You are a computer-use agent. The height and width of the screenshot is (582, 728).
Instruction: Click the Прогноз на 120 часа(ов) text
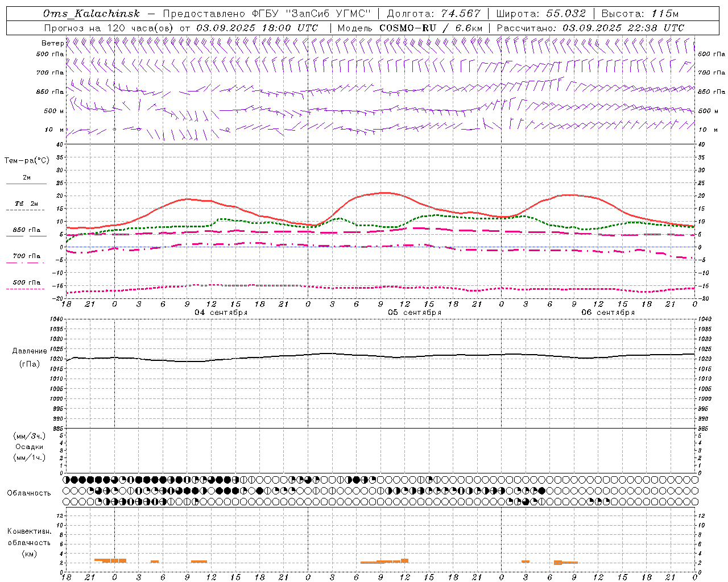[x=109, y=28]
